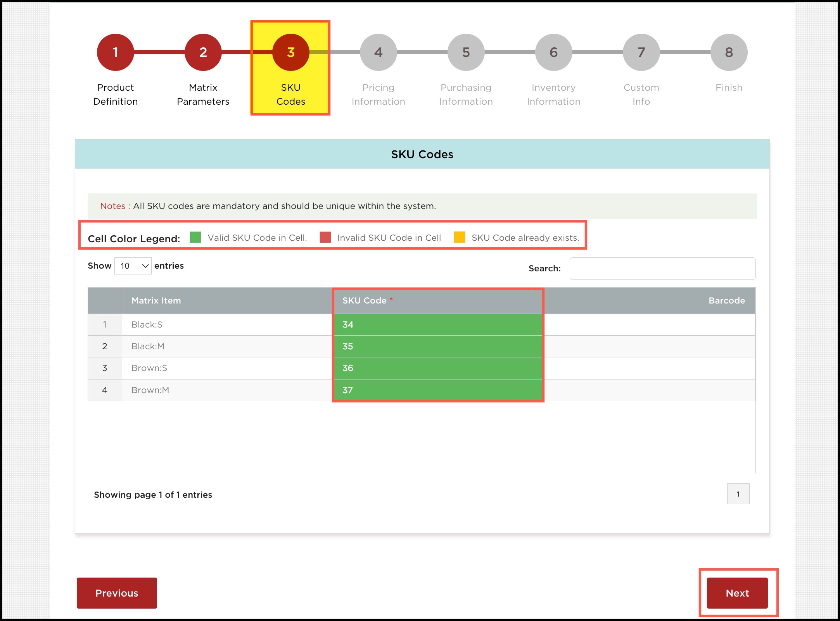Select step 7 Custom Info circle
840x621 pixels.
point(641,52)
